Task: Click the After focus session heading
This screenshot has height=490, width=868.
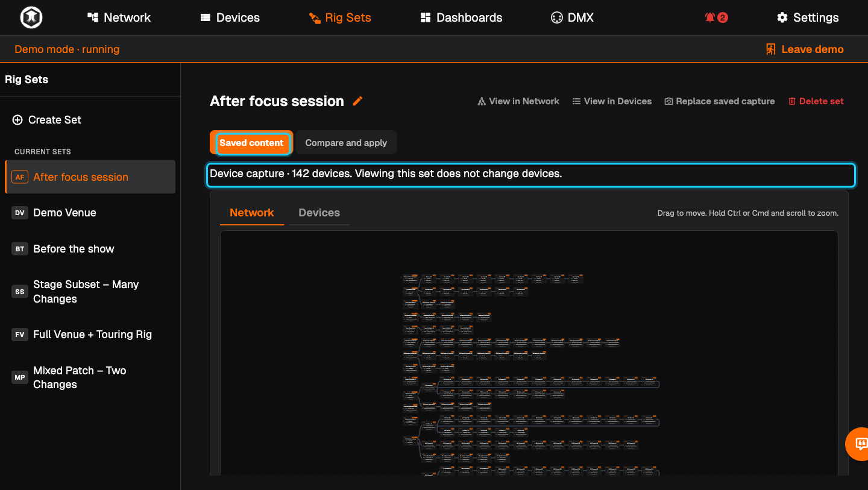Action: click(x=277, y=101)
